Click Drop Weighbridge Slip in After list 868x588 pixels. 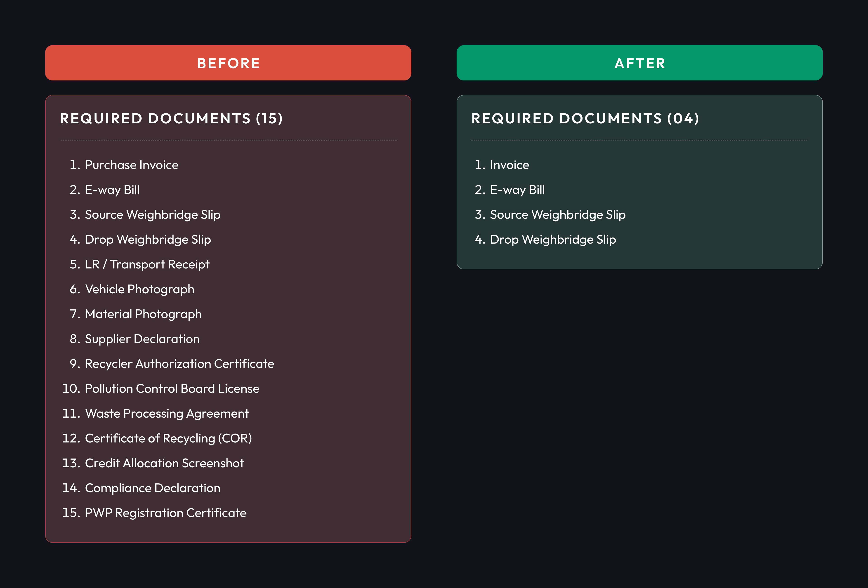[552, 240]
